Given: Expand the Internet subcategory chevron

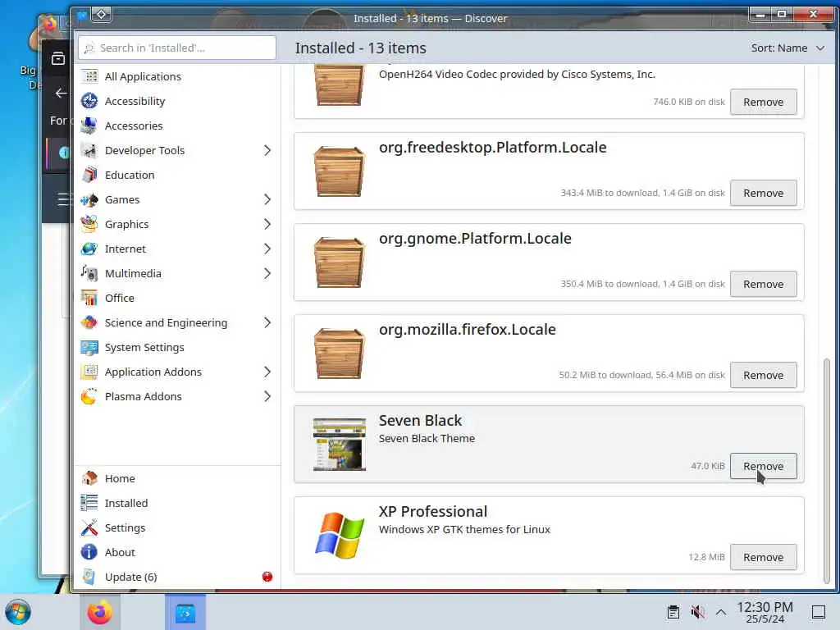Looking at the screenshot, I should pyautogui.click(x=267, y=249).
